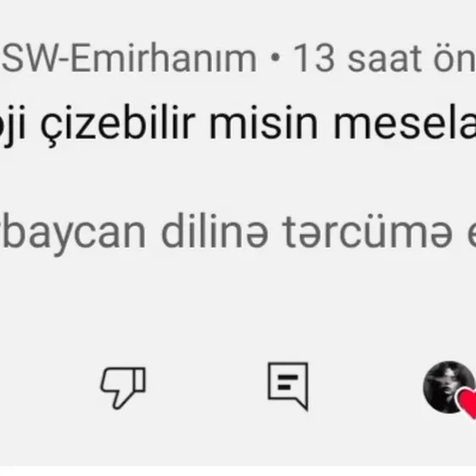The height and width of the screenshot is (476, 476).
Task: Click the "13 saat ön" timestamp
Action: tap(384, 59)
